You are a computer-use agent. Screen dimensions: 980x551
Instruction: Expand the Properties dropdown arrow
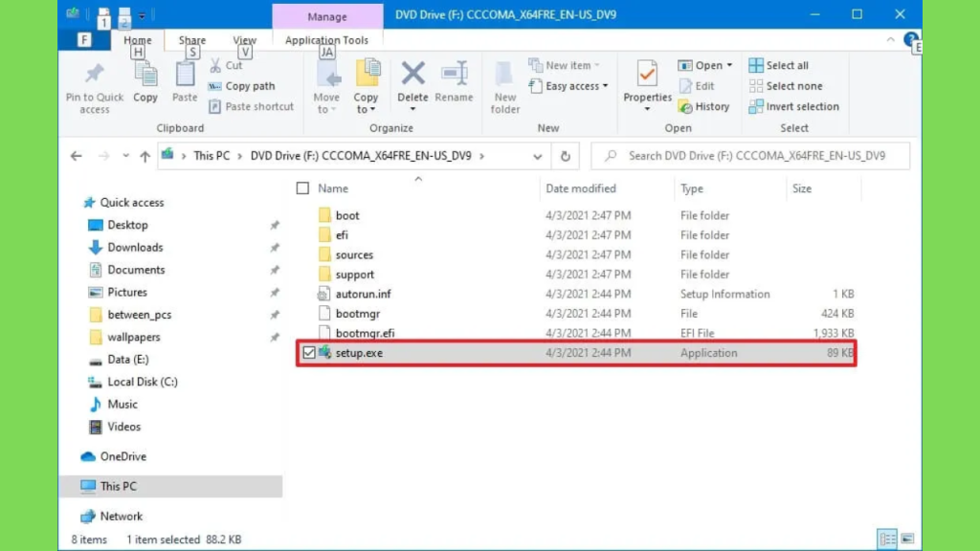(x=647, y=109)
